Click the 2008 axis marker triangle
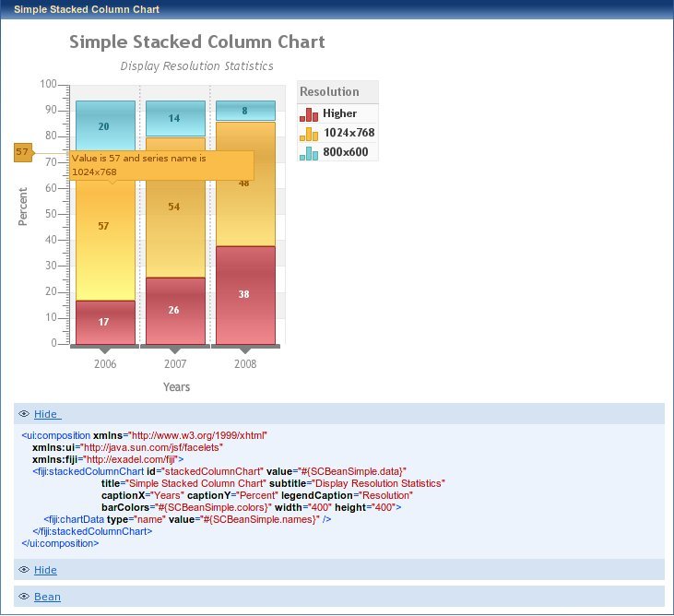This screenshot has height=616, width=674. [245, 351]
